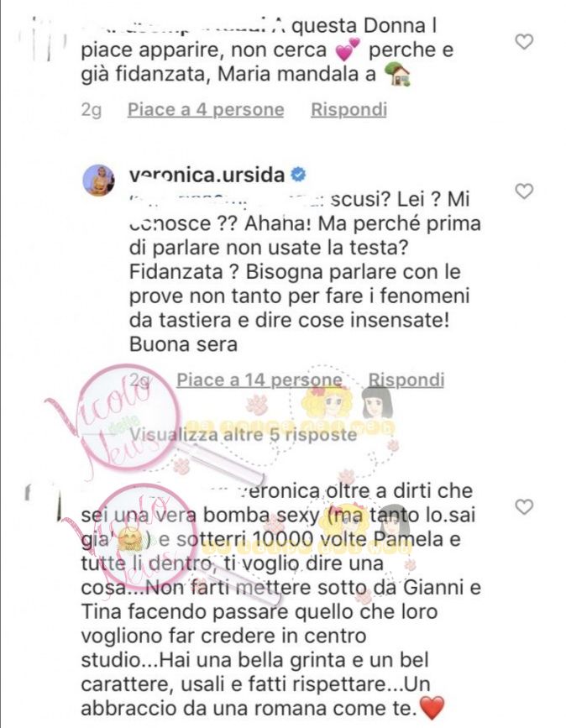This screenshot has width=566, height=728.
Task: Like the comment about 'questa Donna' with the heart
Action: point(524,42)
